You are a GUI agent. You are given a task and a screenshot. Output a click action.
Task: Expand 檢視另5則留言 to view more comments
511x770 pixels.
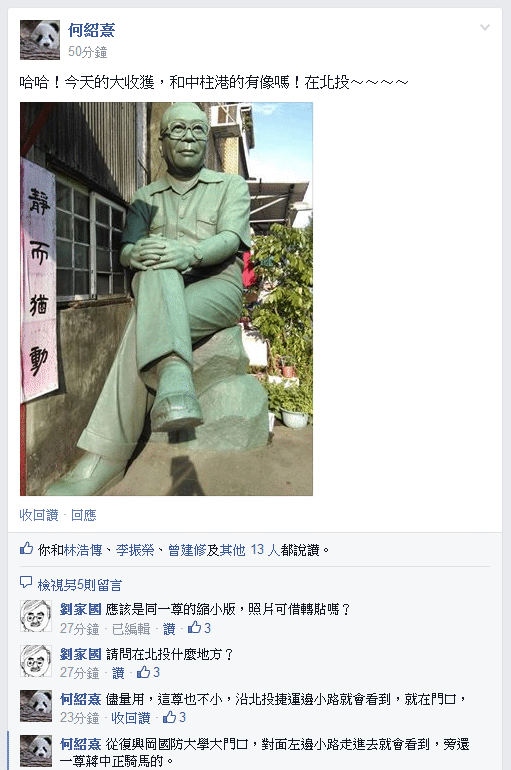click(80, 585)
